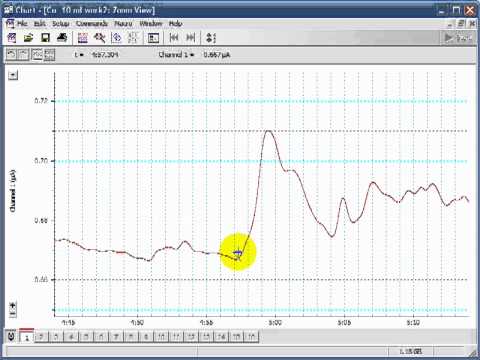The width and height of the screenshot is (480, 360).
Task: Toggle channel button 3 at the bottom
Action: (56, 337)
